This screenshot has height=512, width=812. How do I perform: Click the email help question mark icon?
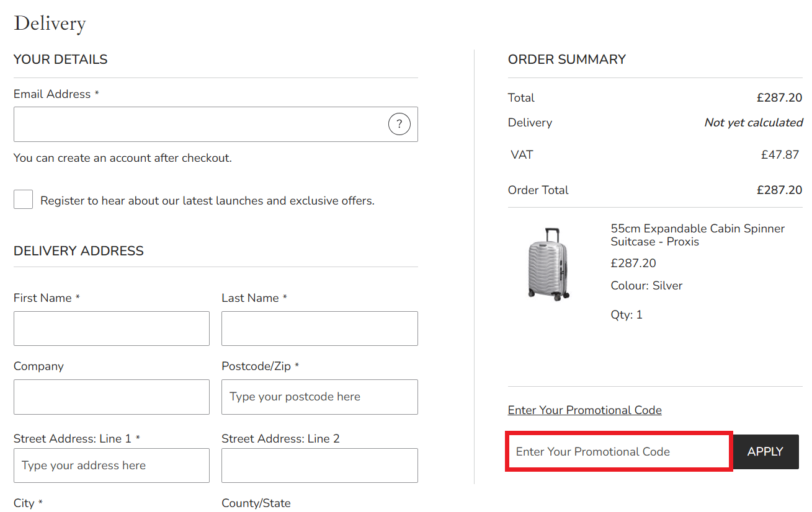[x=399, y=124]
